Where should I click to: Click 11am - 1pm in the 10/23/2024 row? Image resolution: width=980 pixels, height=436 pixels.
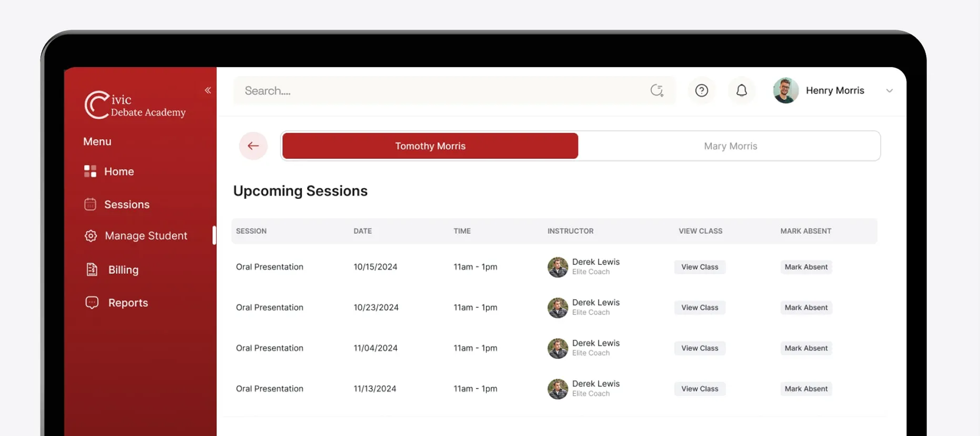pyautogui.click(x=475, y=307)
